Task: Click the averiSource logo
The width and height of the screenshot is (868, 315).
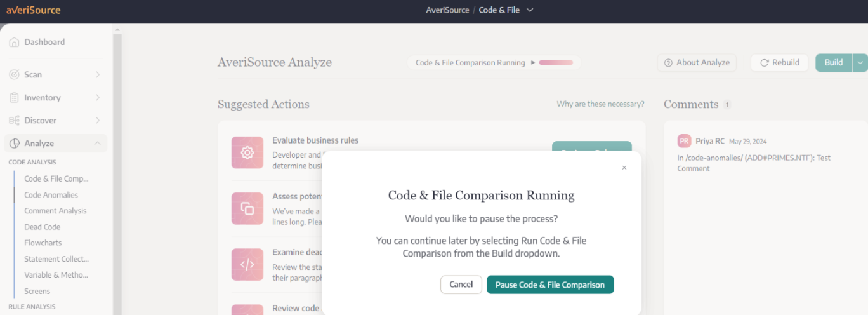Action: (34, 10)
